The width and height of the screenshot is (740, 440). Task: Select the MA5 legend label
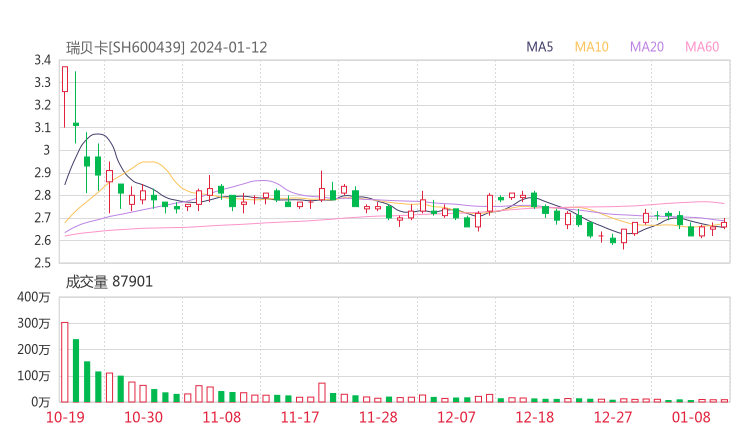[539, 47]
